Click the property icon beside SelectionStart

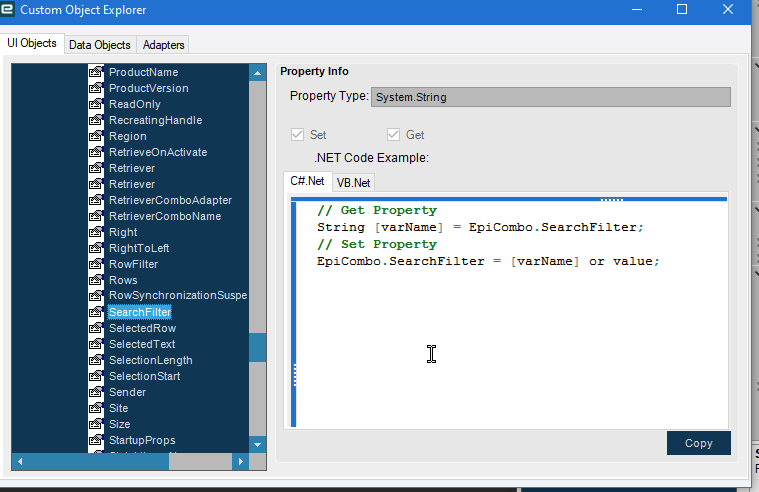(96, 375)
